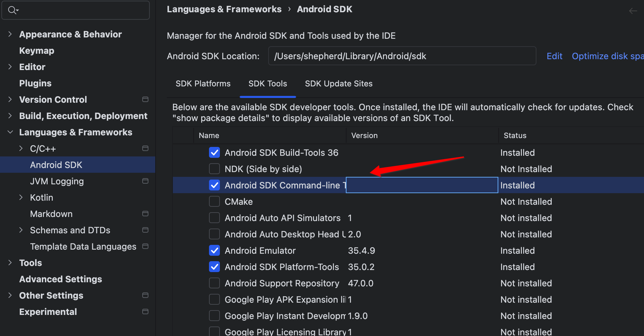Open the Experimental settings page
The width and height of the screenshot is (644, 336).
[x=48, y=312]
